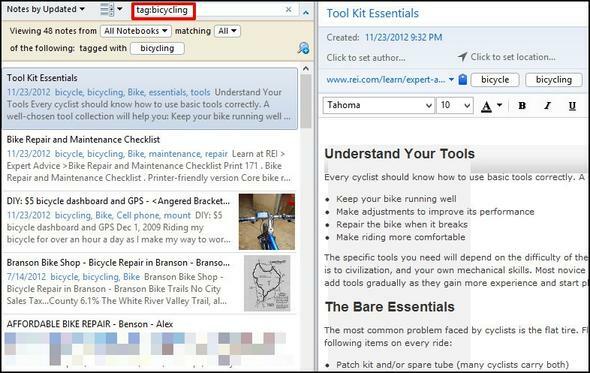The width and height of the screenshot is (590, 373).
Task: Select the Tool Kit Essentials note
Action: 150,99
